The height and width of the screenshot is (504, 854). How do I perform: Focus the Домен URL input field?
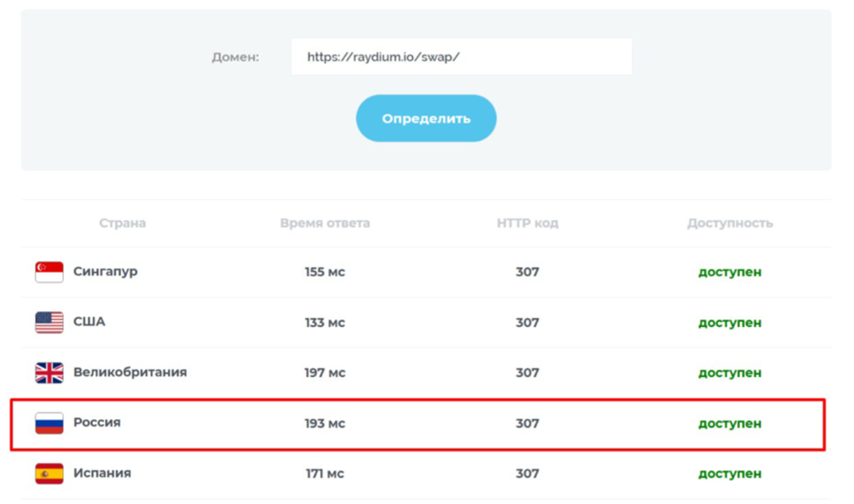click(x=461, y=57)
